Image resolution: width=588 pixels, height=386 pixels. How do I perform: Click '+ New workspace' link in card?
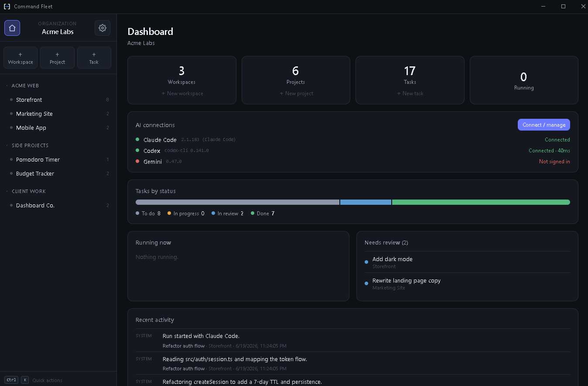[x=182, y=93]
